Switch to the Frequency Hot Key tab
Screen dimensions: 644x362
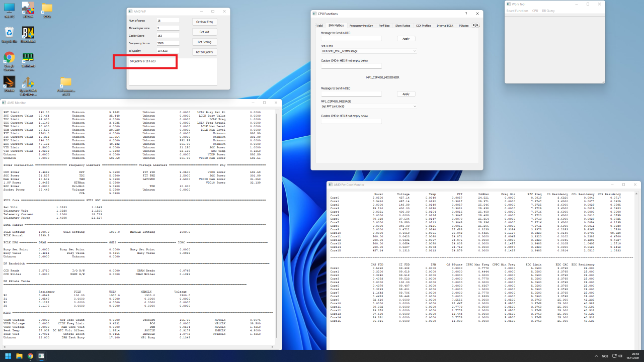click(361, 25)
